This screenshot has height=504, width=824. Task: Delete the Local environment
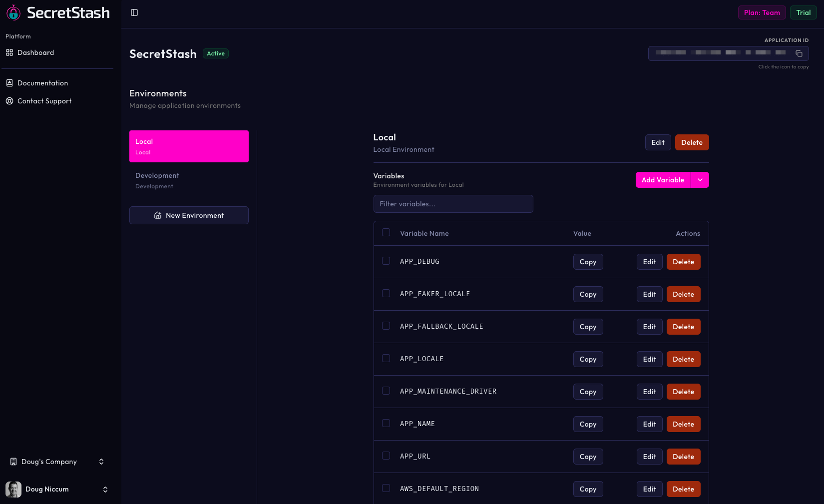692,142
